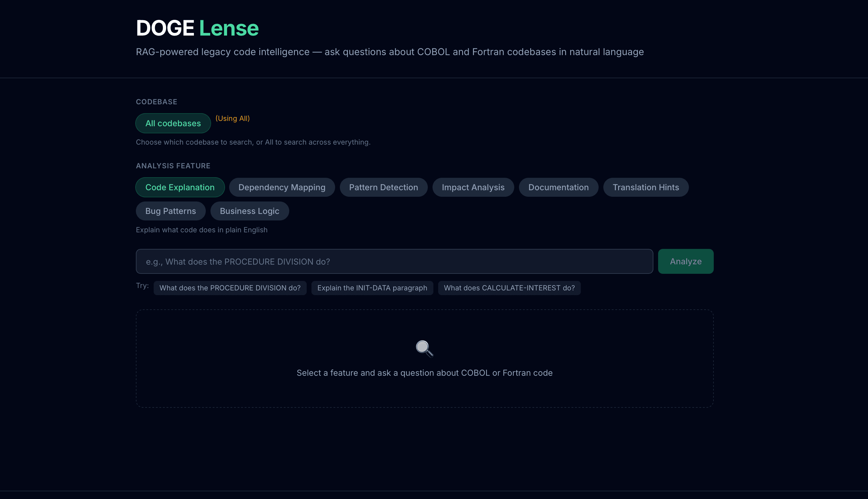Image resolution: width=868 pixels, height=499 pixels.
Task: Switch to Business Logic analysis
Action: point(249,211)
